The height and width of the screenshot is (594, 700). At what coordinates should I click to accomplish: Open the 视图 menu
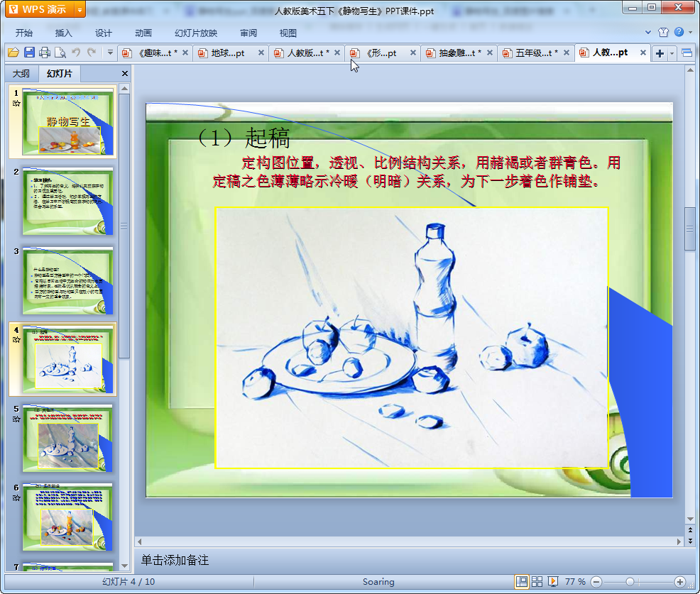[x=288, y=33]
